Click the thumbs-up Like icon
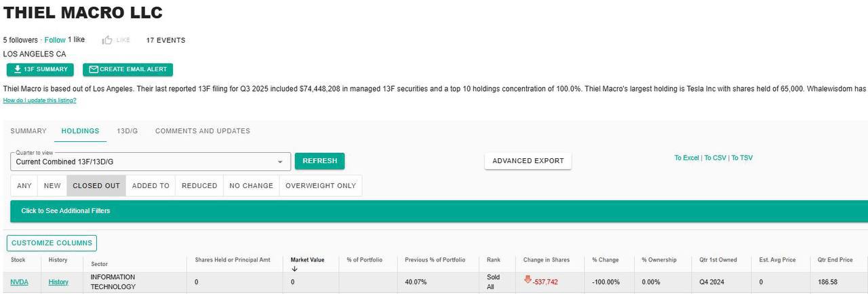Image resolution: width=868 pixels, height=294 pixels. [107, 40]
